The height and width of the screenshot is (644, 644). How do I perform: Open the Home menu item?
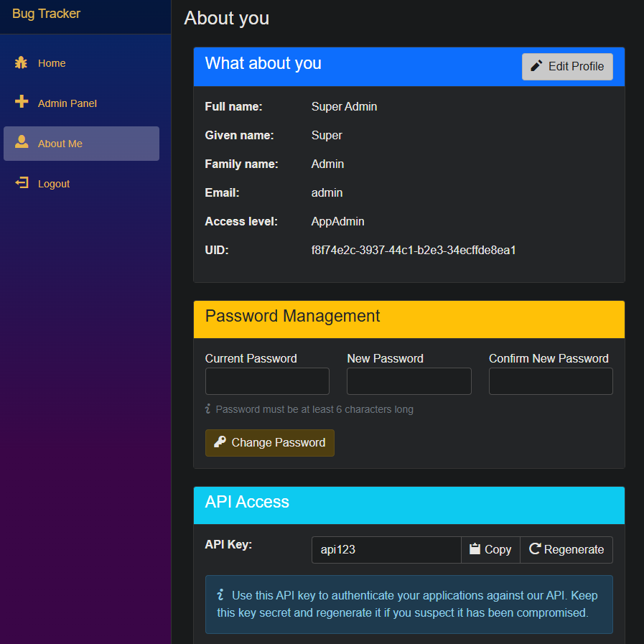point(81,63)
